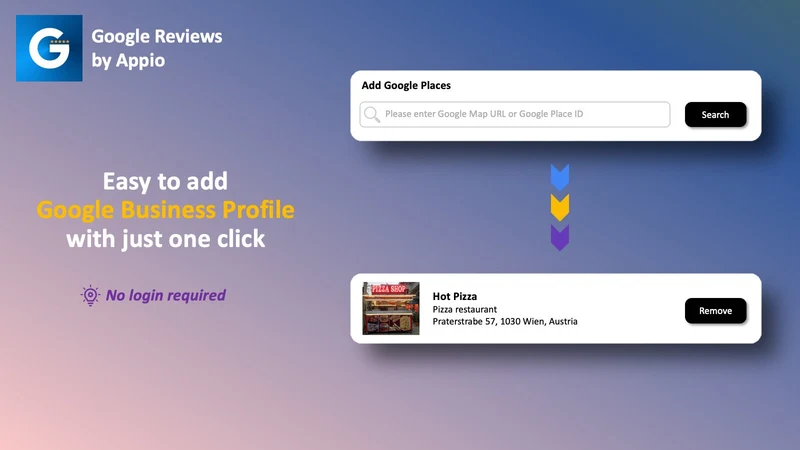Viewport: 800px width, 450px height.
Task: Click the 'Easy to add' text
Action: pos(165,181)
